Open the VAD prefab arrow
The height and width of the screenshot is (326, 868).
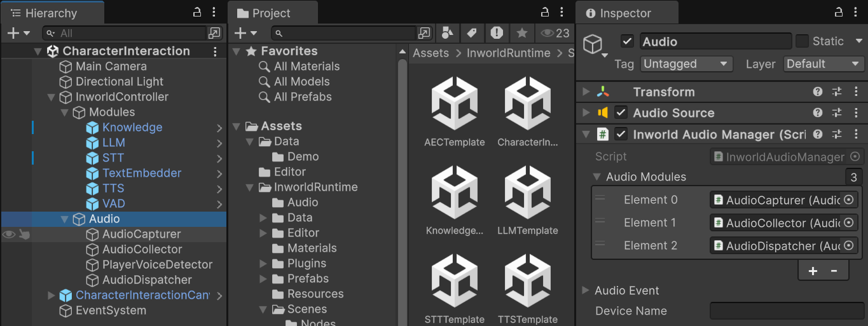pyautogui.click(x=219, y=204)
